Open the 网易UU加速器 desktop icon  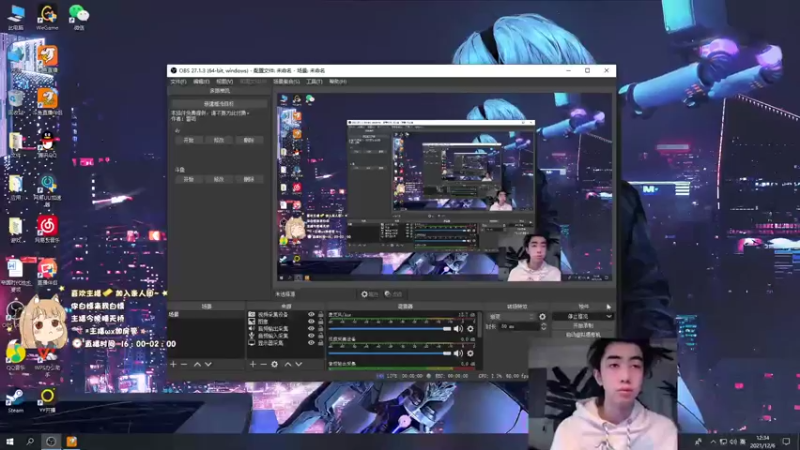click(x=47, y=190)
